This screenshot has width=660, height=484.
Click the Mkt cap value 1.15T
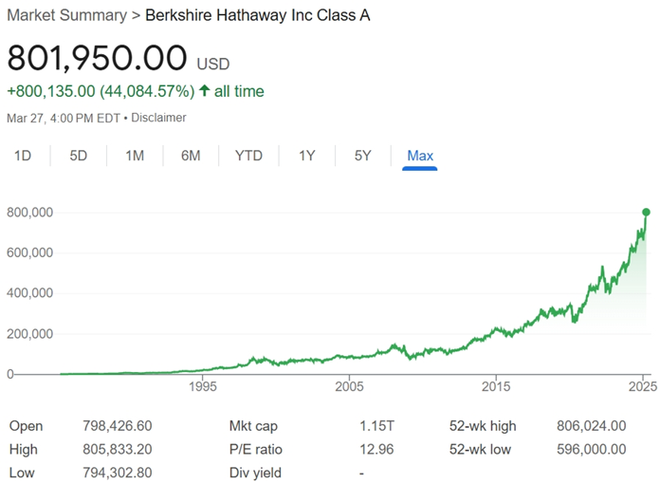(x=377, y=426)
